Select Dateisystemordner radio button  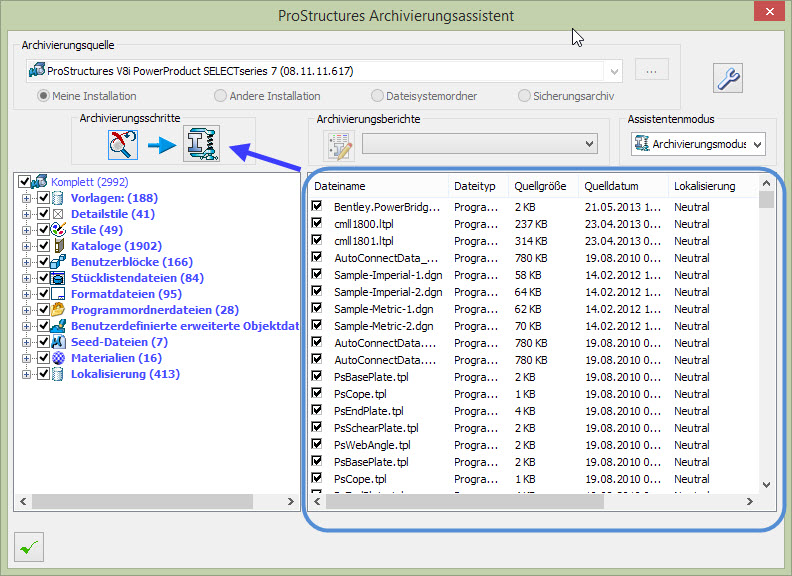(377, 96)
